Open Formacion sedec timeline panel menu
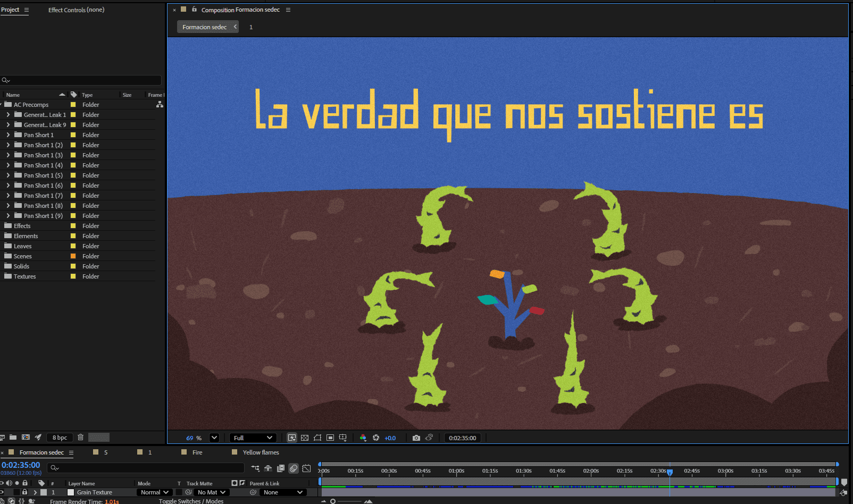This screenshot has width=853, height=504. coord(71,453)
